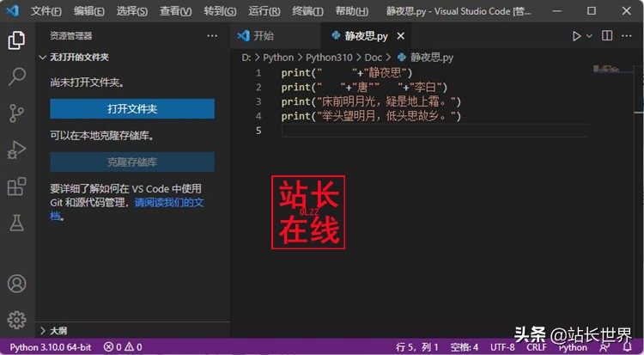Split the editor to the right
This screenshot has height=355, width=644.
pyautogui.click(x=607, y=36)
